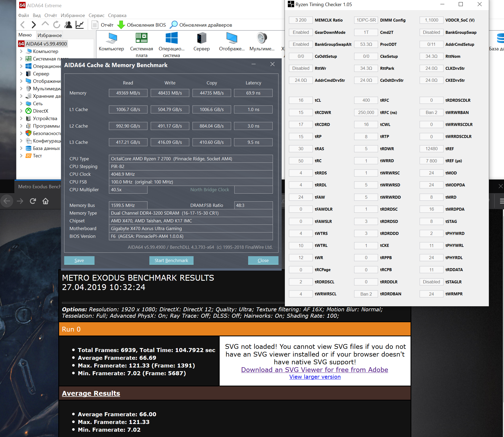Reload the Metro Exodus benchmark page
This screenshot has height=437, width=504.
[33, 201]
